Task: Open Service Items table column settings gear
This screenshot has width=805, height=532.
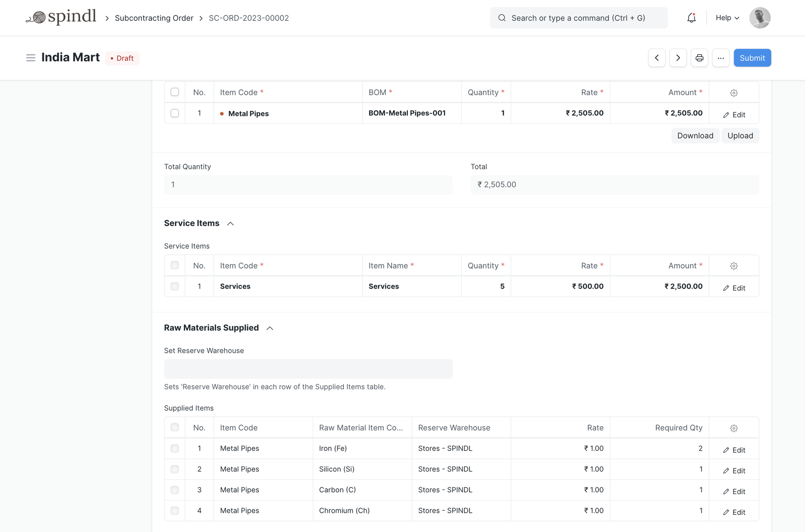Action: point(734,266)
